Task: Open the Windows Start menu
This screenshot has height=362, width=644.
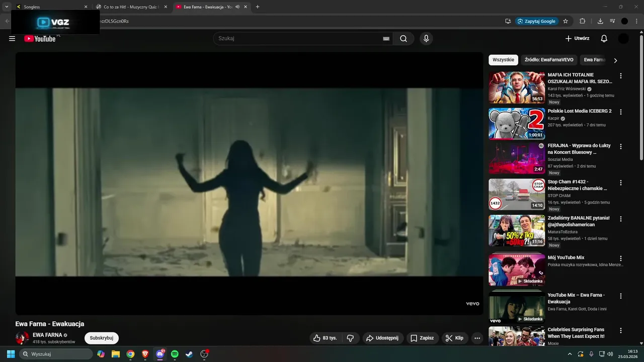Action: click(x=11, y=354)
